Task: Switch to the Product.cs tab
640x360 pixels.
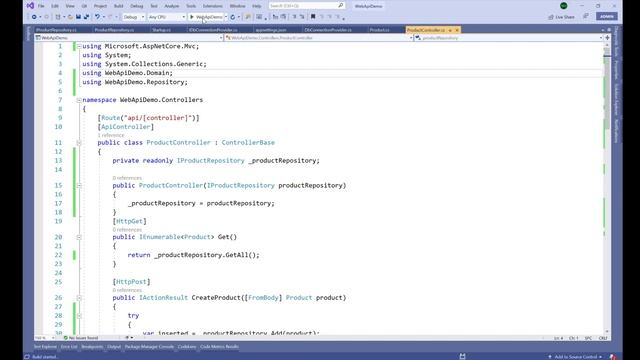Action: pyautogui.click(x=379, y=30)
